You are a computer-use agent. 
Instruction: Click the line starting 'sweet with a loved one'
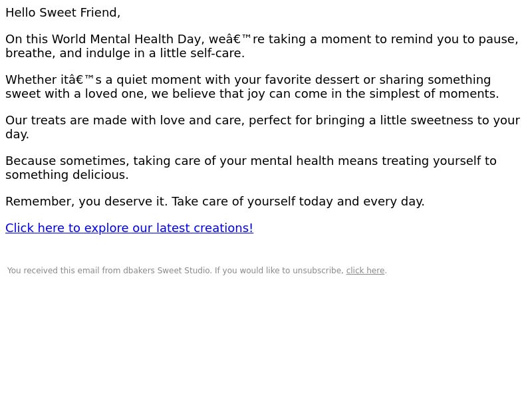point(252,94)
